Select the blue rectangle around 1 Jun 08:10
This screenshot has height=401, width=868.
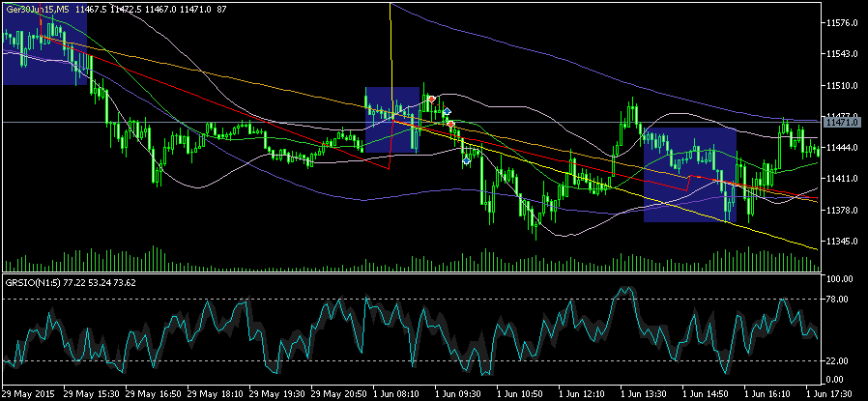(391, 120)
